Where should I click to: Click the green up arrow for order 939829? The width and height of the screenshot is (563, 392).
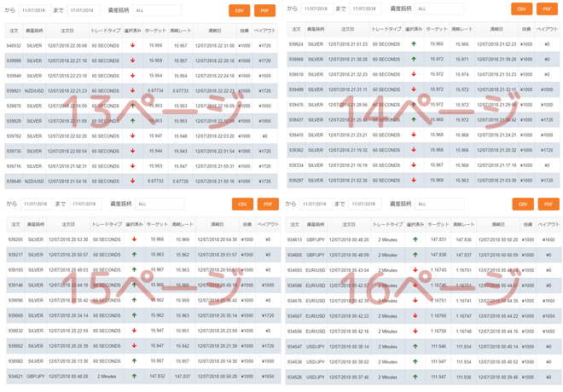[133, 121]
